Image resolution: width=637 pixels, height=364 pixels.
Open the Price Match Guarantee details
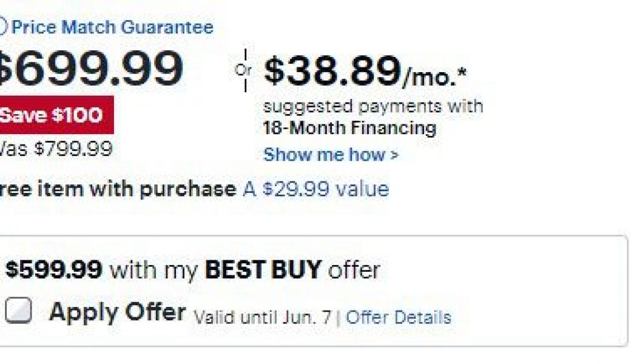(x=112, y=27)
